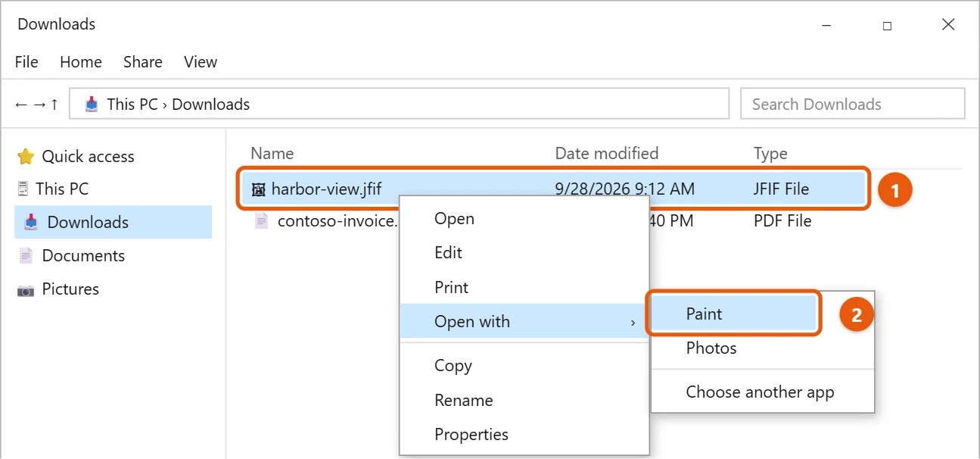
Task: Select Open with in context menu
Action: tap(524, 321)
